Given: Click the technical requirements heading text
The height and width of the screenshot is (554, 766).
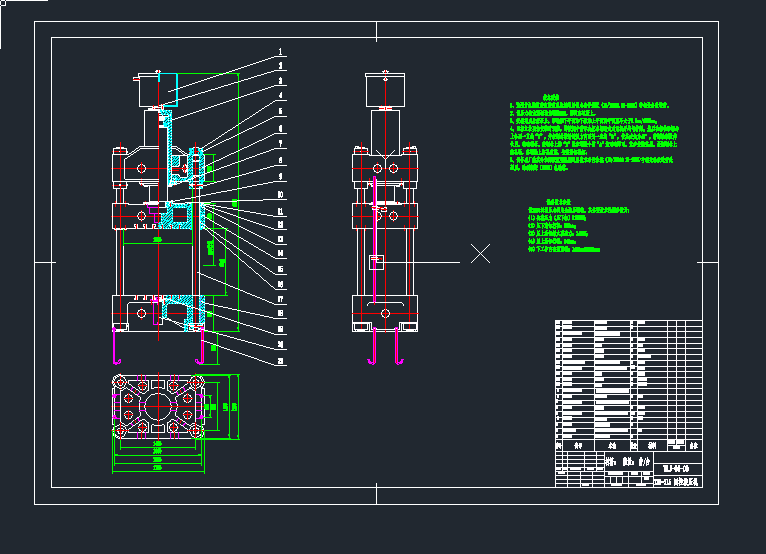Looking at the screenshot, I should point(549,97).
